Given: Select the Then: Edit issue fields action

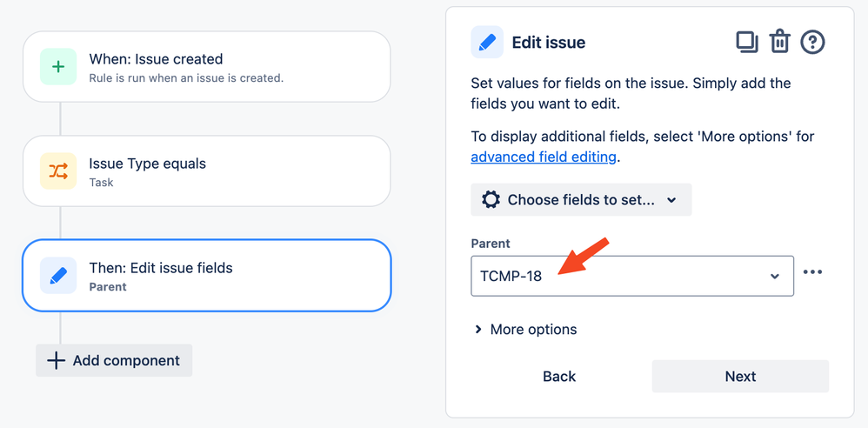Looking at the screenshot, I should click(206, 275).
